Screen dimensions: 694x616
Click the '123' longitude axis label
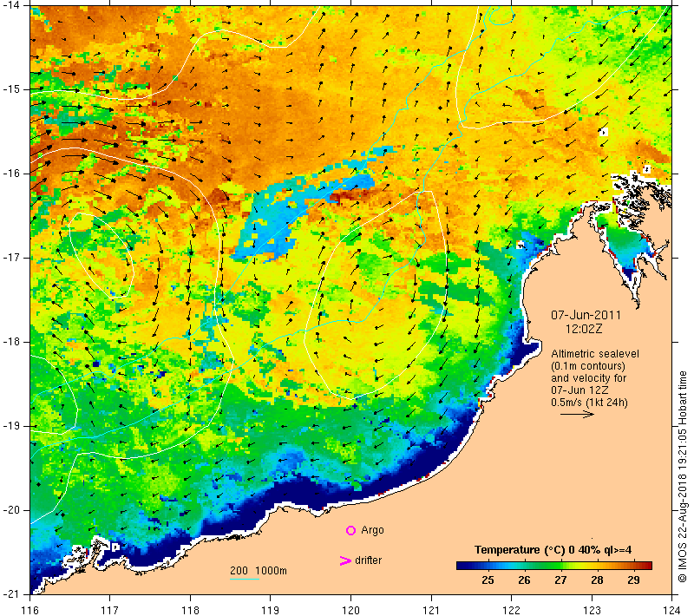592,610
